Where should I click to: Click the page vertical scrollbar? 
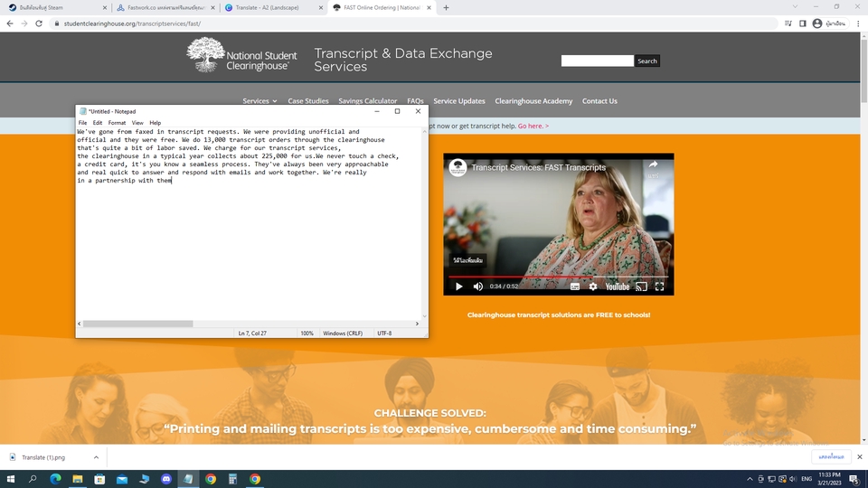click(863, 70)
